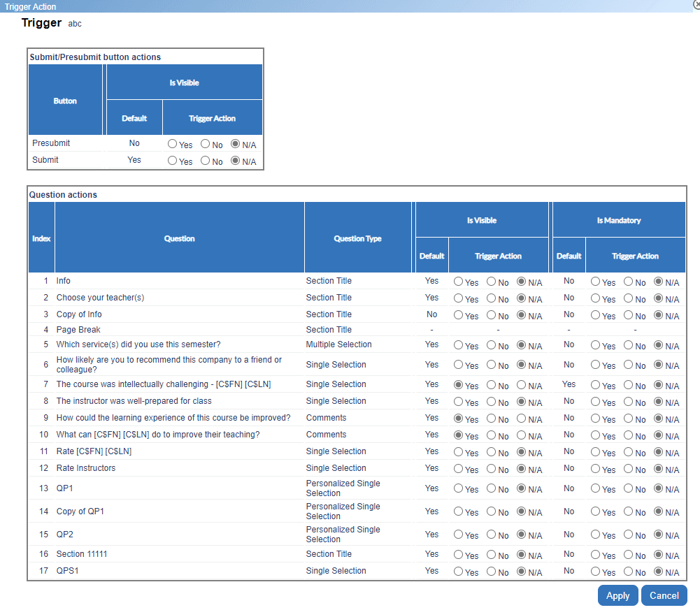700x610 pixels.
Task: Click 'Submit/Presubmit button actions' heading
Action: point(95,57)
